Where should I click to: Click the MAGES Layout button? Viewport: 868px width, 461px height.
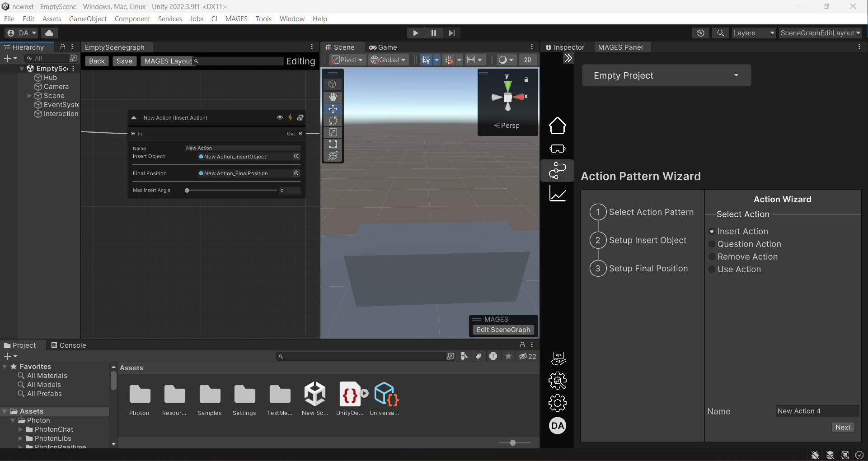coord(168,61)
